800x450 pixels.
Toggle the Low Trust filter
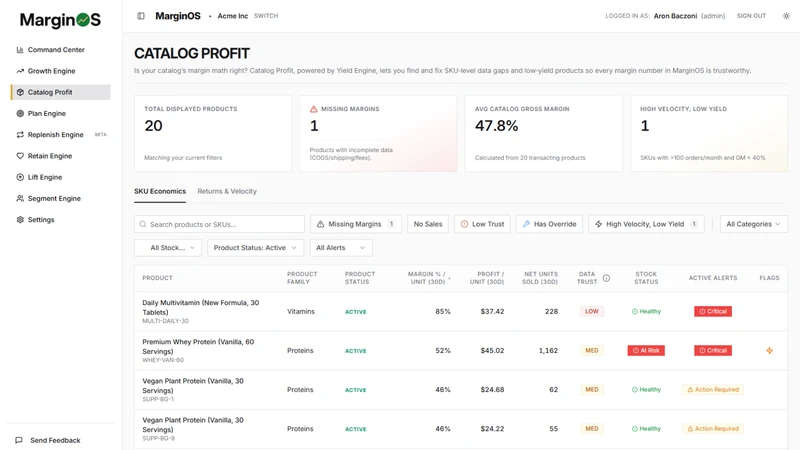click(x=482, y=224)
